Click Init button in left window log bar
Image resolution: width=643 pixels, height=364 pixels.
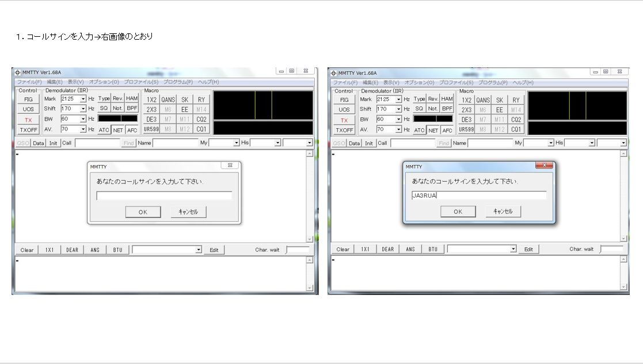pos(54,143)
